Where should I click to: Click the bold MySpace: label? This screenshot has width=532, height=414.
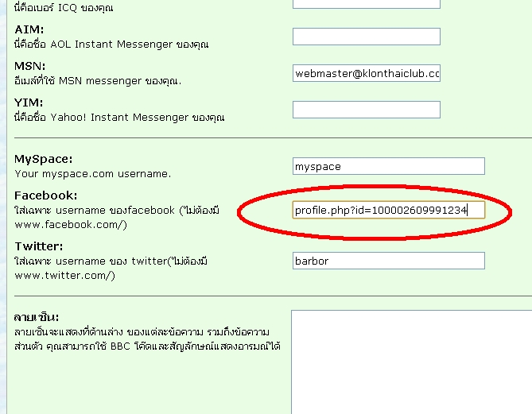[43, 159]
